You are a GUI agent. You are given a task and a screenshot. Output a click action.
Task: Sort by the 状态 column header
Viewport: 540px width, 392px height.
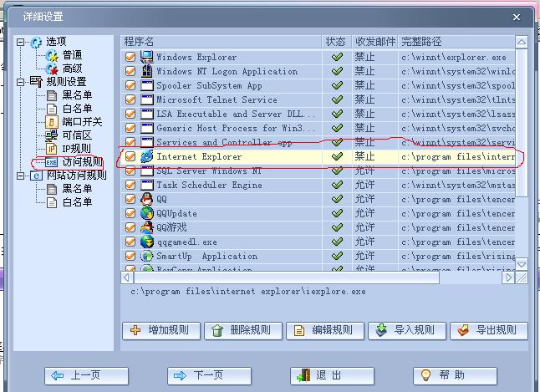coord(337,42)
